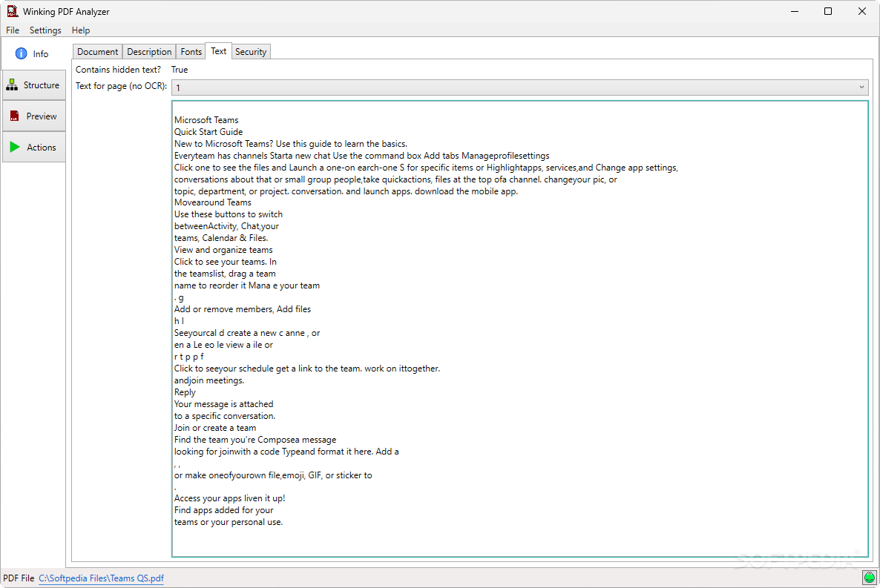Open the File menu

pyautogui.click(x=13, y=30)
